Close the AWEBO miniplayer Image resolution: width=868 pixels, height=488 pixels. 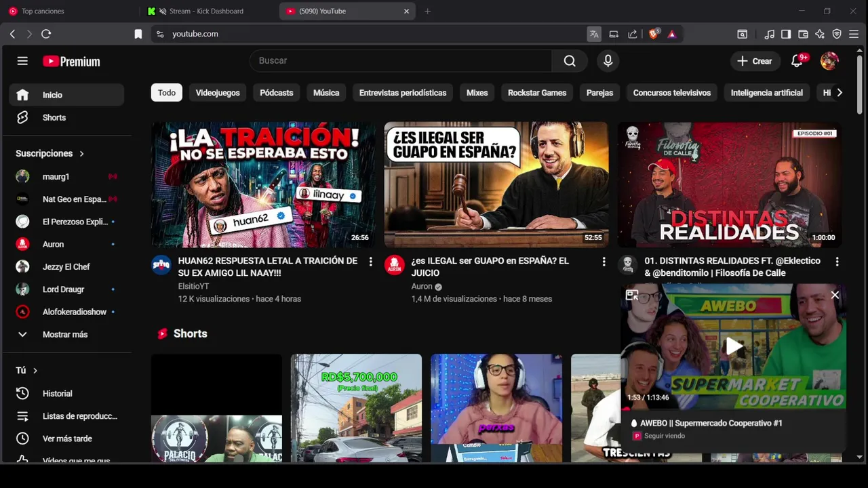coord(835,295)
